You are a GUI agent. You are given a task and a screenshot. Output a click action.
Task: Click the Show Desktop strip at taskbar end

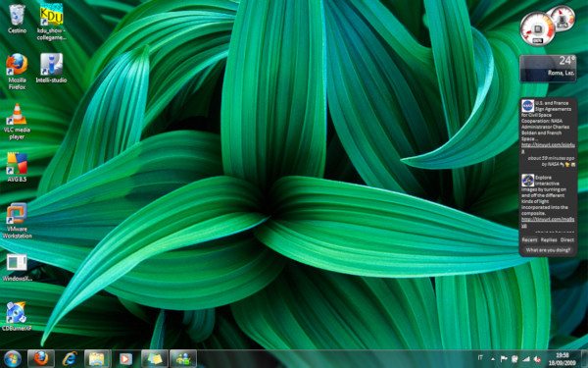pos(584,358)
